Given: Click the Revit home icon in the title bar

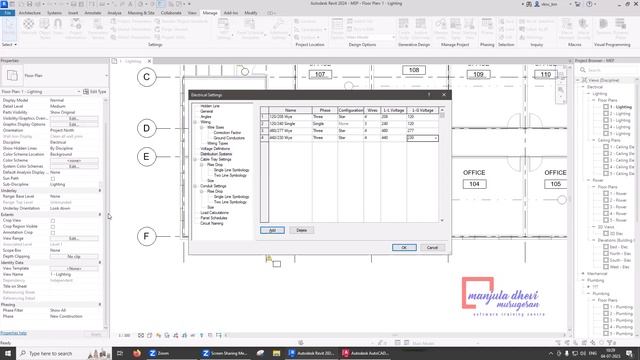Looking at the screenshot, I should tap(4, 4).
